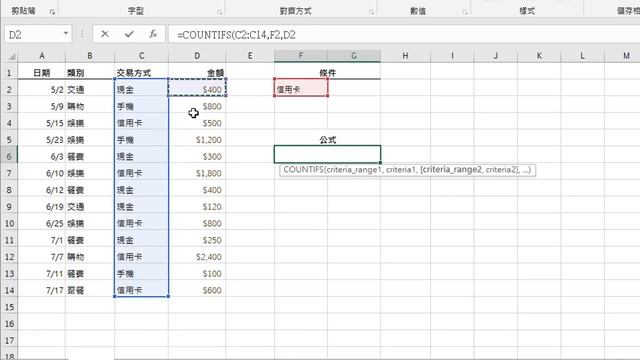
Task: Select the $2,400 amount cell
Action: [x=197, y=257]
